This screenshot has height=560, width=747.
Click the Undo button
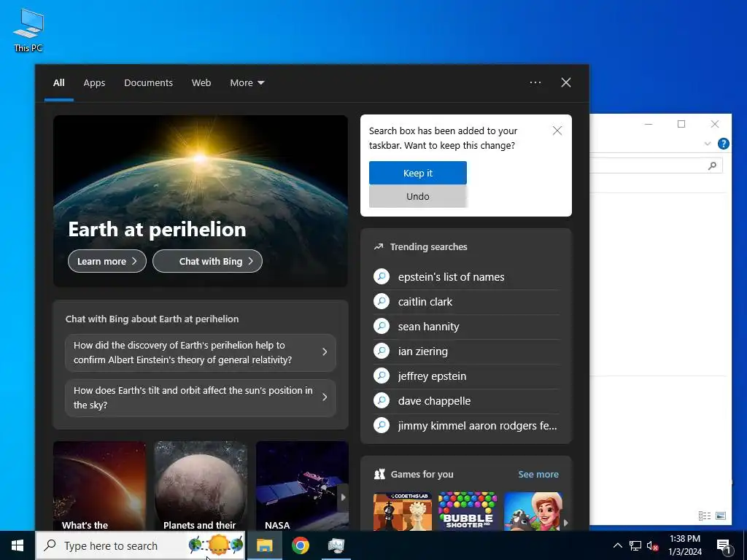click(418, 196)
